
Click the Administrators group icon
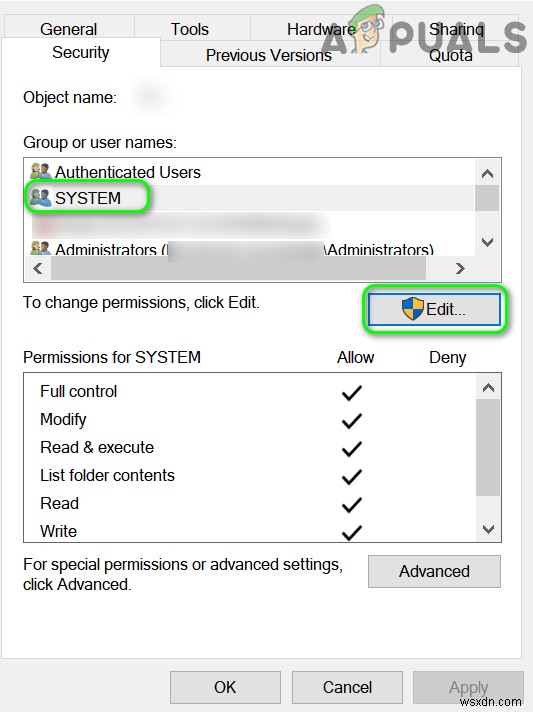click(40, 248)
